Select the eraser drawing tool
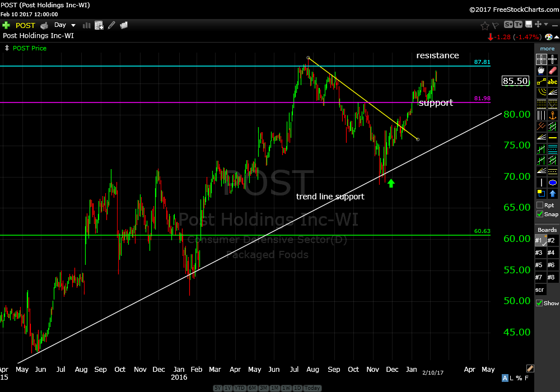Viewport: 560px width, 392px height. tap(553, 71)
